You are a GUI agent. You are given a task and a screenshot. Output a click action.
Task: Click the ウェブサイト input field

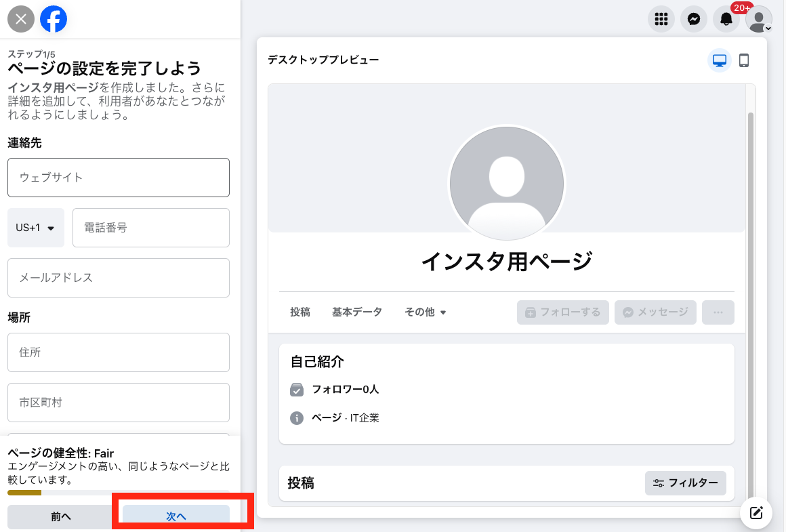118,178
